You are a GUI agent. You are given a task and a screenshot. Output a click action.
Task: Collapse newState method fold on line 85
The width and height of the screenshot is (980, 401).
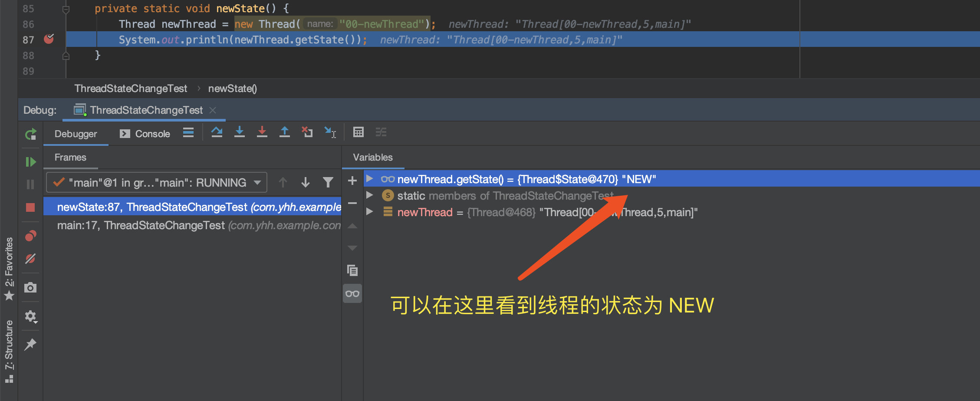[66, 9]
